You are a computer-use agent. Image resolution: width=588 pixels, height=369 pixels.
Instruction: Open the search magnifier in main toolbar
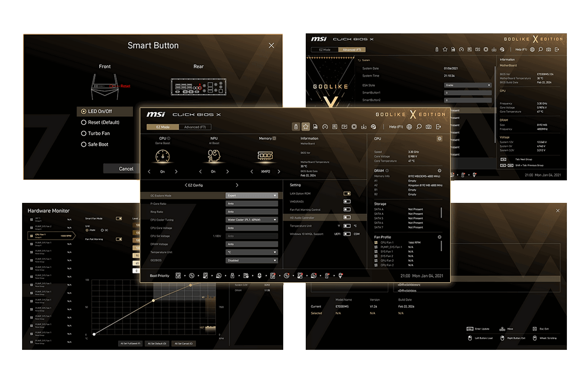pos(419,127)
